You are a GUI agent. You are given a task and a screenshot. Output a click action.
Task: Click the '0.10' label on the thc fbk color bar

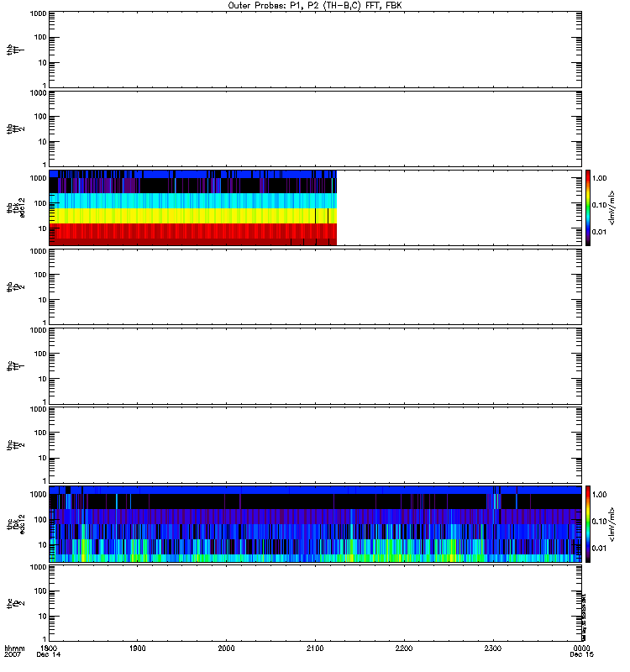click(x=599, y=522)
